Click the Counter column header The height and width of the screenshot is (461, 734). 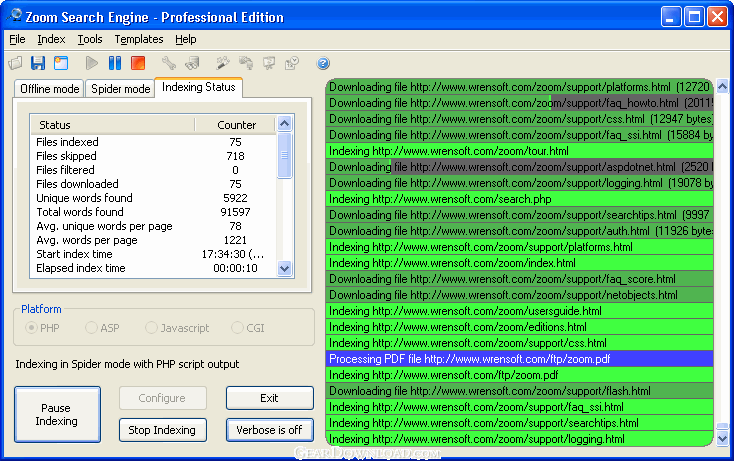click(x=235, y=125)
